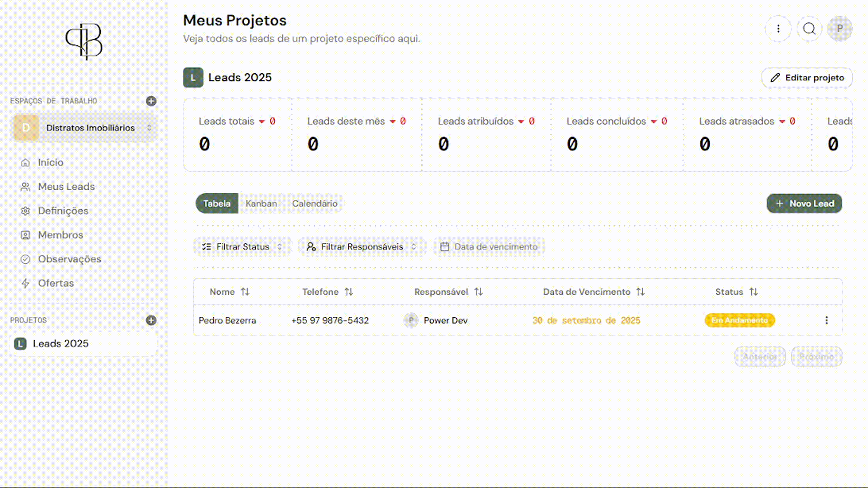
Task: Sort by Data de Vencimento arrows
Action: pyautogui.click(x=640, y=292)
